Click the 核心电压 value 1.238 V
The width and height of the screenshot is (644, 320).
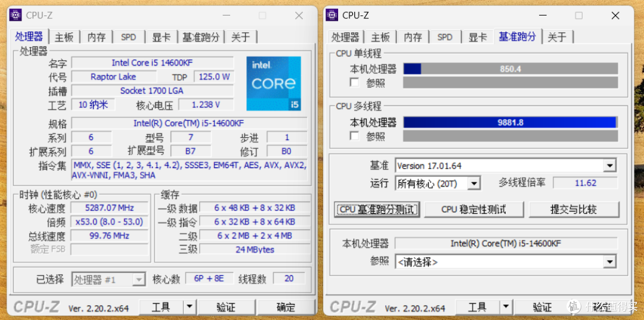[206, 105]
